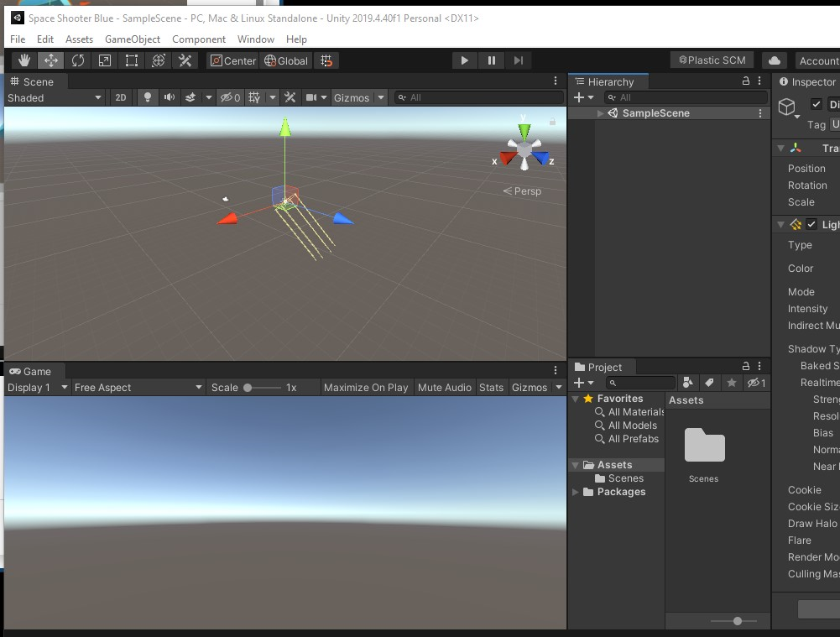Toggle Maximize On Play
Image resolution: width=840 pixels, height=637 pixels.
point(366,388)
